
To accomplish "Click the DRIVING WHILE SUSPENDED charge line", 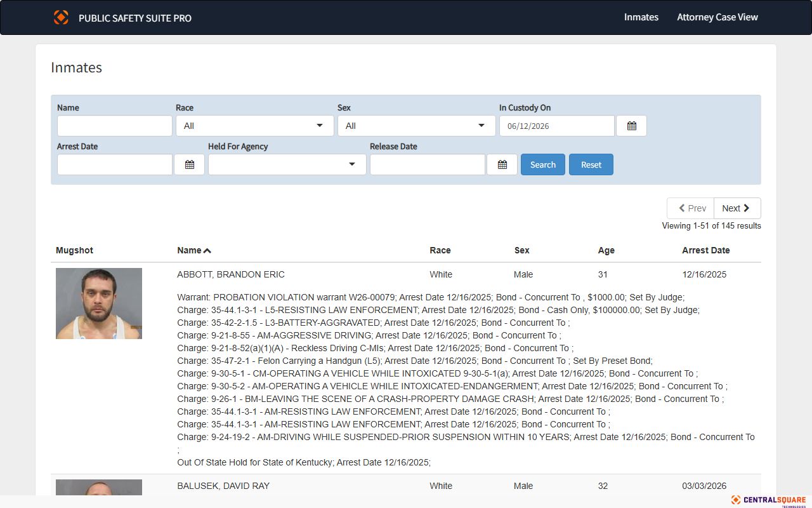I will 466,443.
